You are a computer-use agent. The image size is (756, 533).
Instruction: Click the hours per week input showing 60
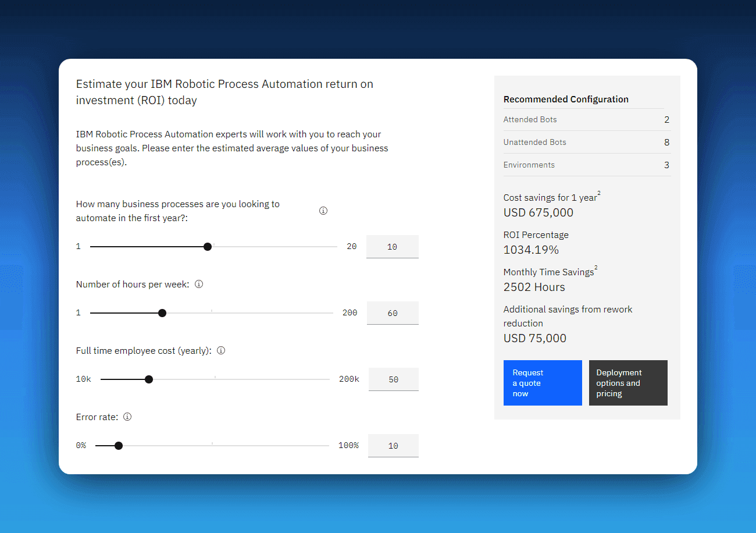392,313
